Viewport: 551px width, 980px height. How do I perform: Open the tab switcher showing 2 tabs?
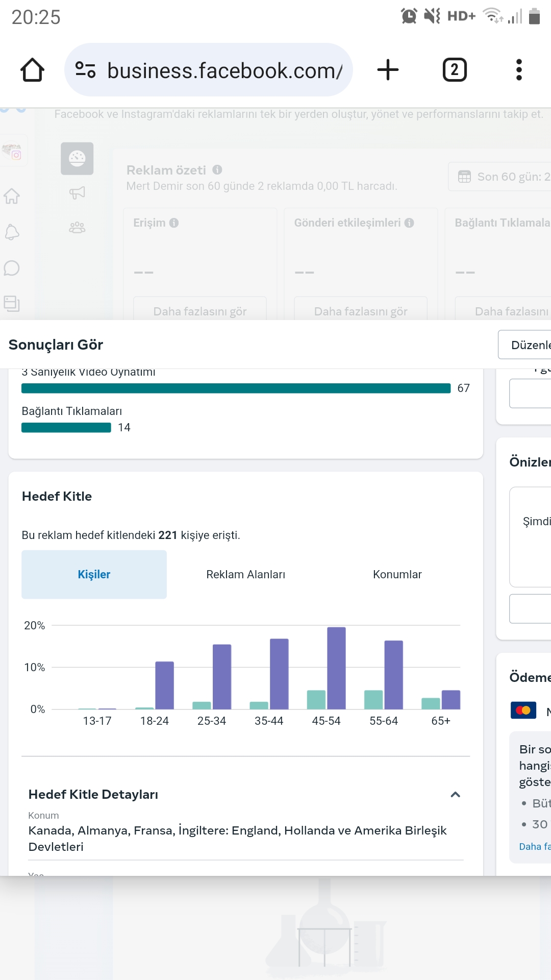(x=455, y=70)
